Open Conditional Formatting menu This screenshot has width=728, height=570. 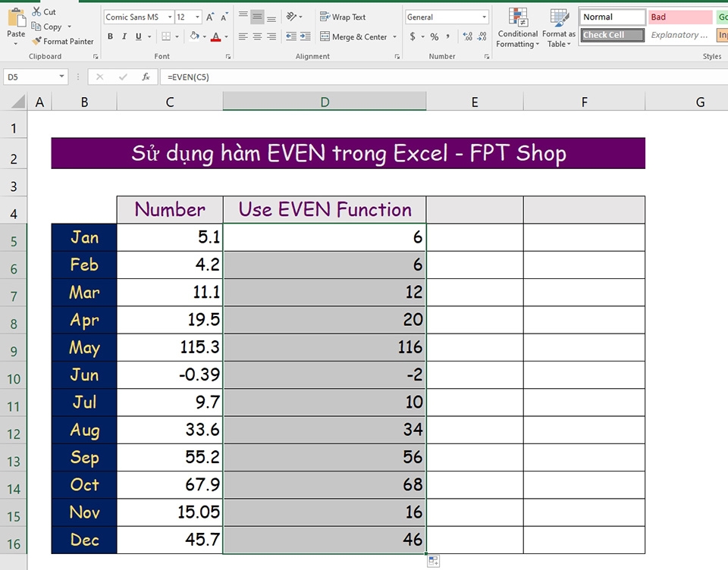(x=518, y=28)
